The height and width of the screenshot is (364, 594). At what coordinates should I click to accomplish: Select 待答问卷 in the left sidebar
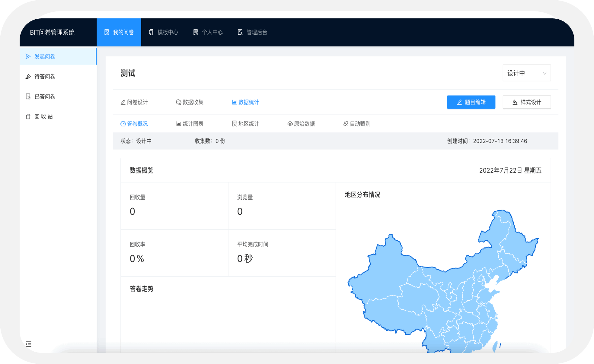[45, 76]
